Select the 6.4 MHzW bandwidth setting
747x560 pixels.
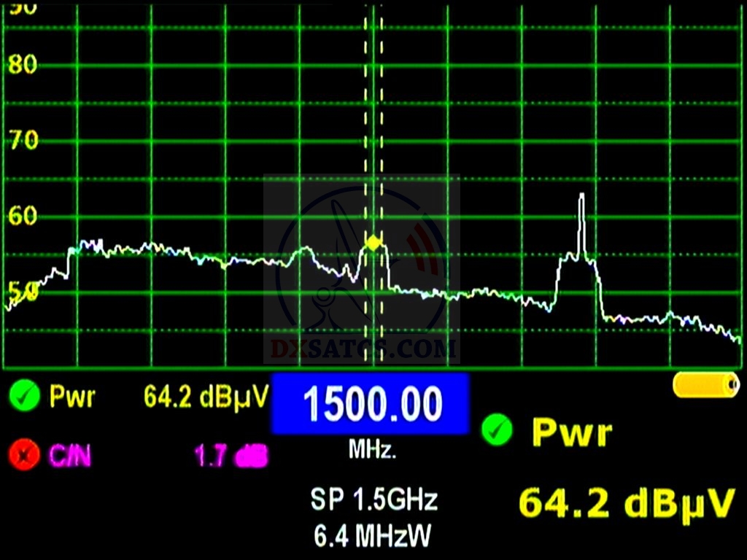click(372, 537)
